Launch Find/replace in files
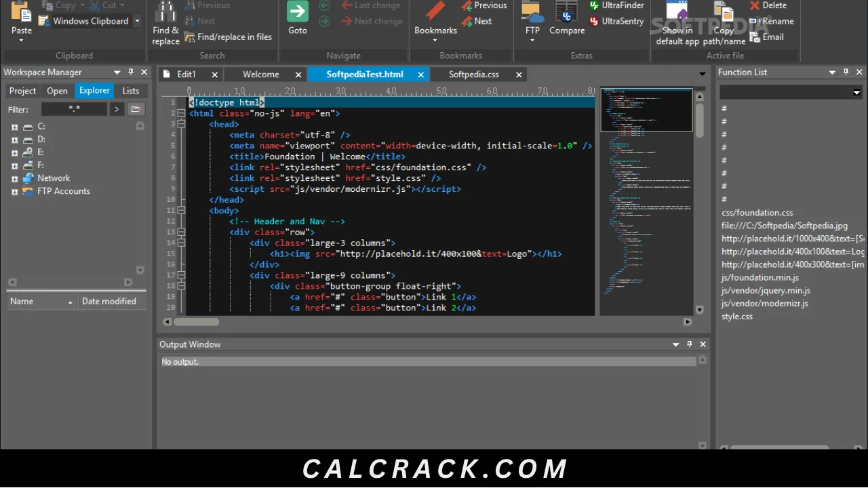The image size is (868, 488). pos(227,37)
